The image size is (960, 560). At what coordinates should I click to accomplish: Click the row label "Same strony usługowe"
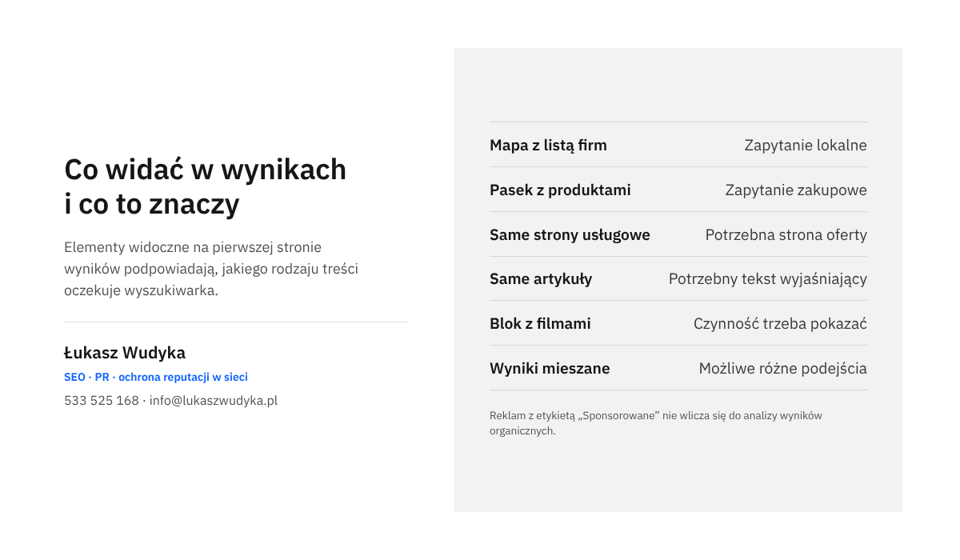pos(570,235)
